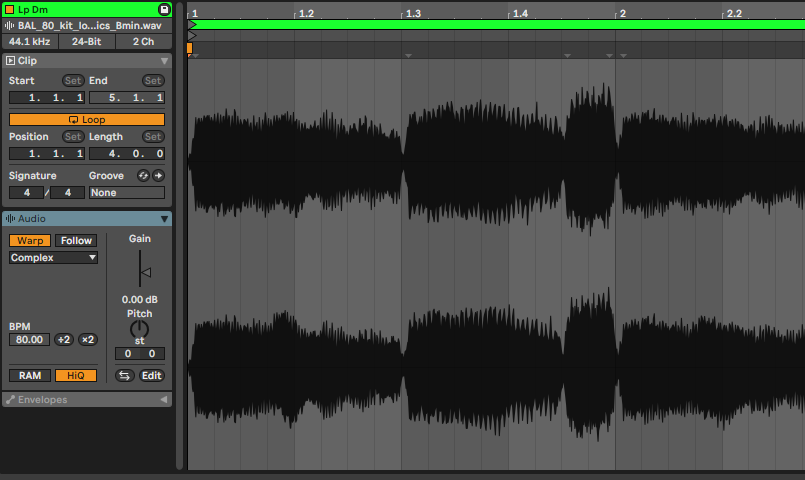The image size is (805, 480).
Task: Expand the Envelopes section triangle
Action: 164,399
